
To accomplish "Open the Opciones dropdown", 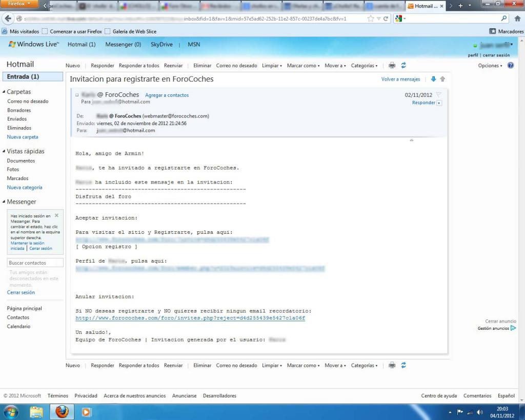I will pyautogui.click(x=490, y=66).
